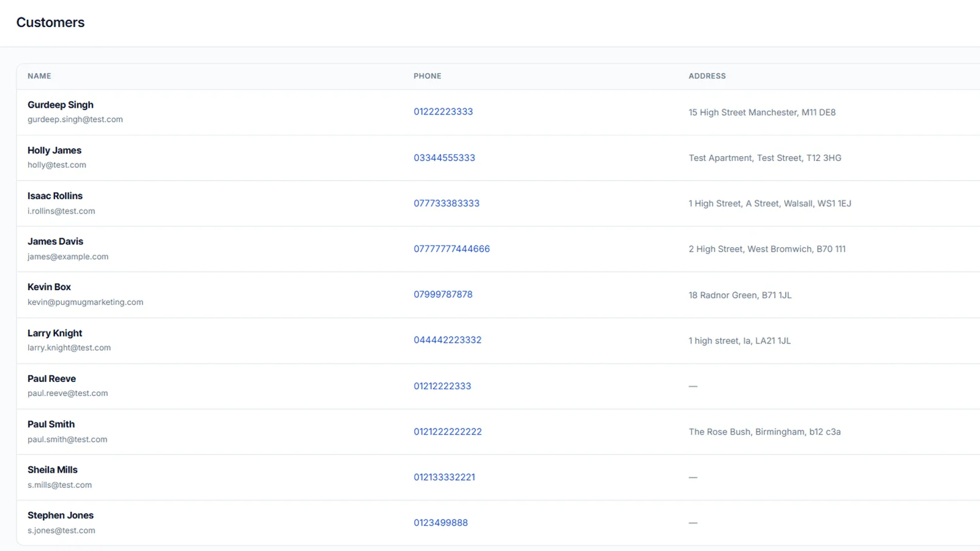Click email s.mills@test.com
The width and height of the screenshot is (980, 551).
[x=59, y=484]
